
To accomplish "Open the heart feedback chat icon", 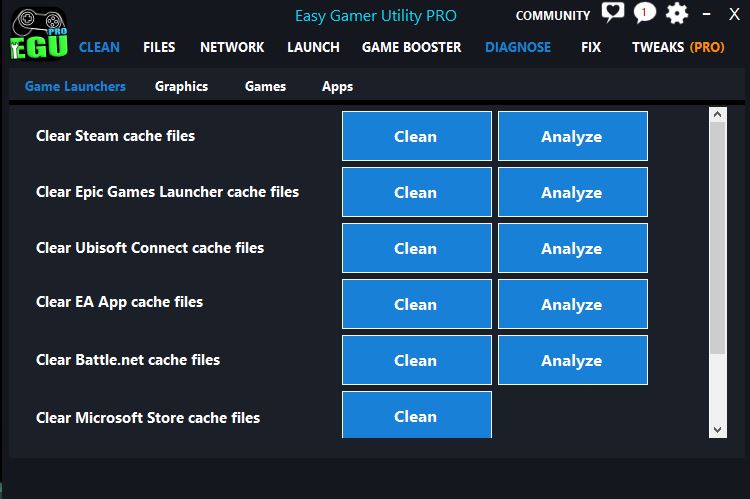I will click(x=612, y=14).
